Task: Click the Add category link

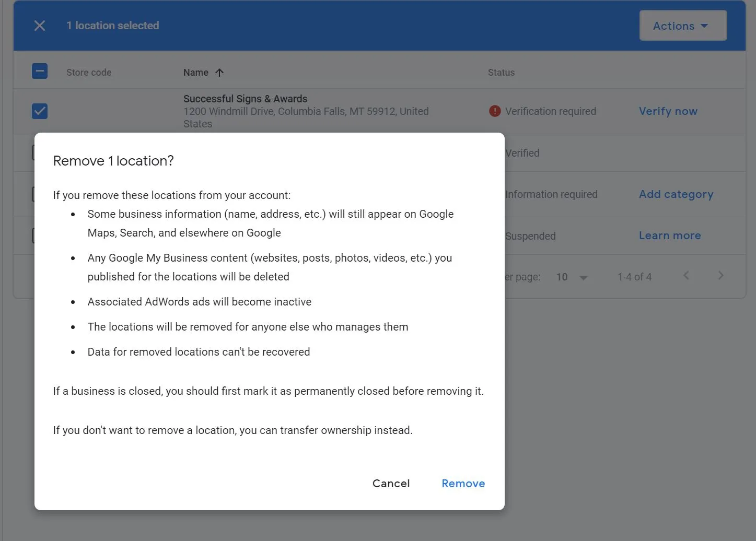Action: point(676,194)
